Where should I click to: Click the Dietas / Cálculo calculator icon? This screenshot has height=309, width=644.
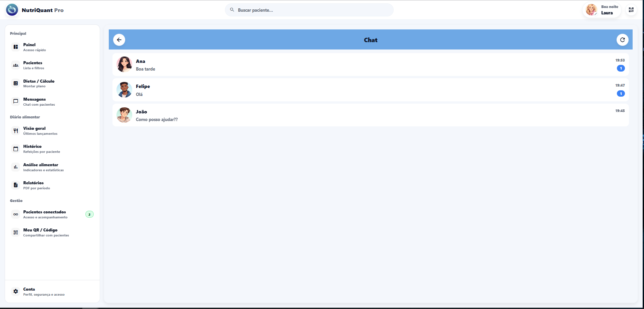[16, 83]
